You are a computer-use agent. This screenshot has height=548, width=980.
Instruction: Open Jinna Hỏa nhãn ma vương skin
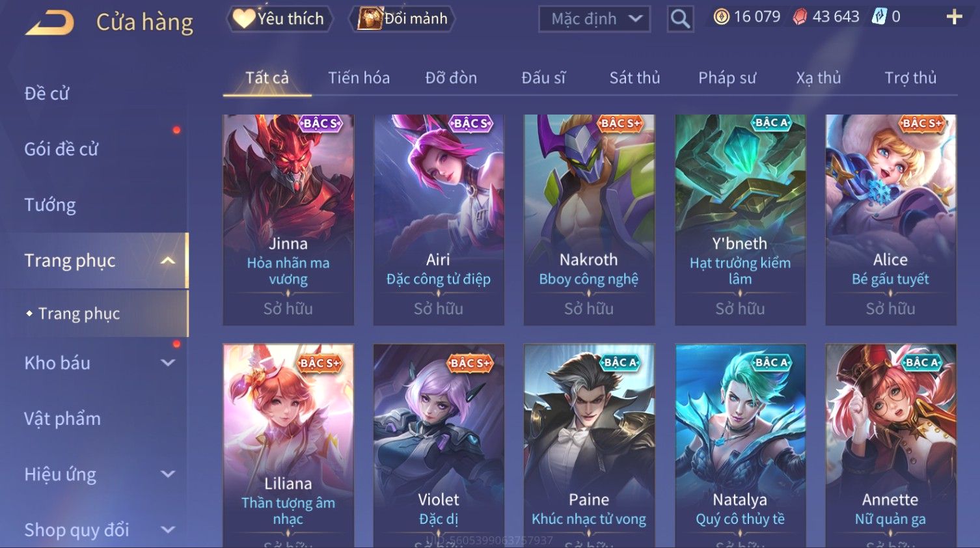coord(288,220)
